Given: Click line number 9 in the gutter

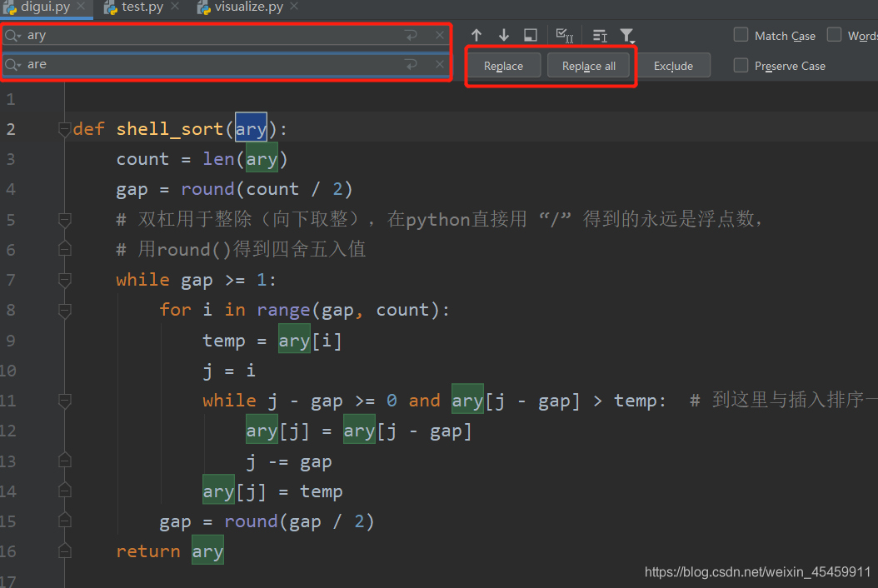Looking at the screenshot, I should (11, 341).
